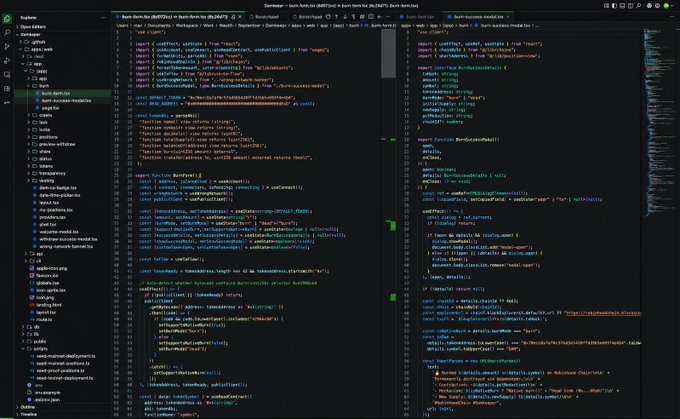This screenshot has height=419, width=680.
Task: Select burn-form.tsx tab in right editor group
Action: pyautogui.click(x=418, y=17)
